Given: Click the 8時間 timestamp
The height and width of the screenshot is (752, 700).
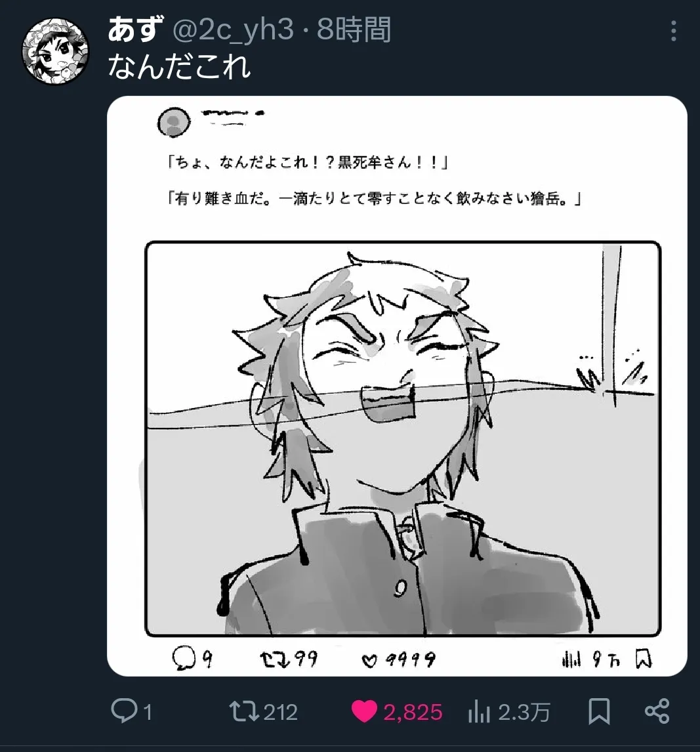Looking at the screenshot, I should [354, 30].
